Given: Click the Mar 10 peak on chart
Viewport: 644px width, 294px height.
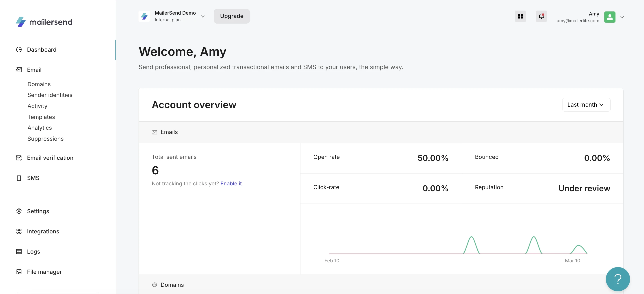Looking at the screenshot, I should click(x=578, y=246).
